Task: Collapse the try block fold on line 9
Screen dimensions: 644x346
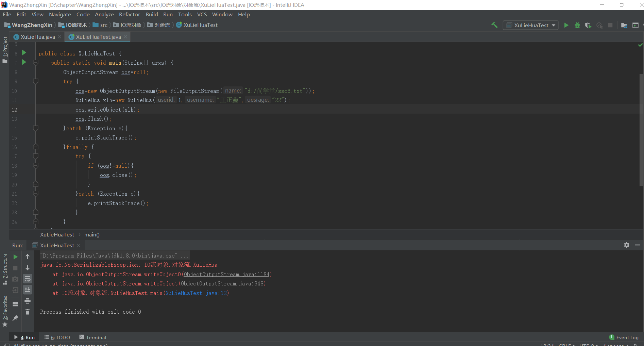Action: click(35, 81)
